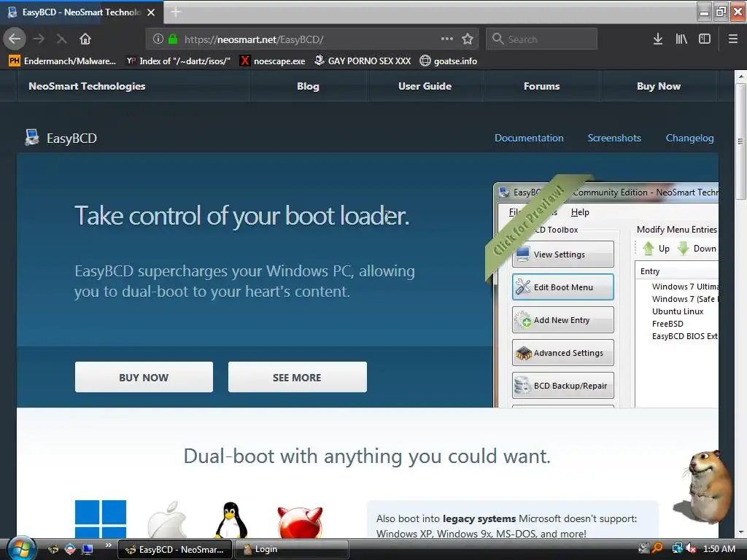Image resolution: width=747 pixels, height=560 pixels.
Task: Click 'Ubuntu Linux' entry in preview list
Action: (x=678, y=311)
